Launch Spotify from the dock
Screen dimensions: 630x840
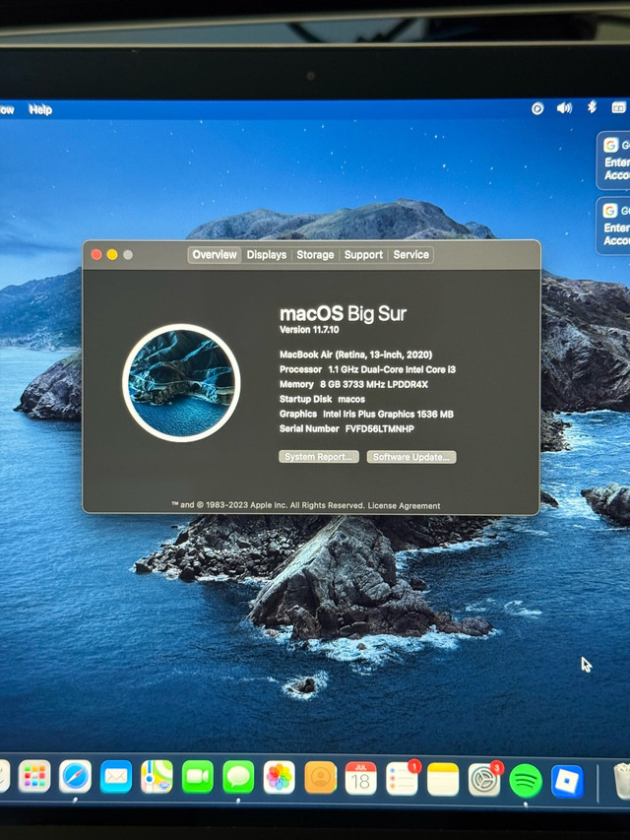pyautogui.click(x=526, y=780)
